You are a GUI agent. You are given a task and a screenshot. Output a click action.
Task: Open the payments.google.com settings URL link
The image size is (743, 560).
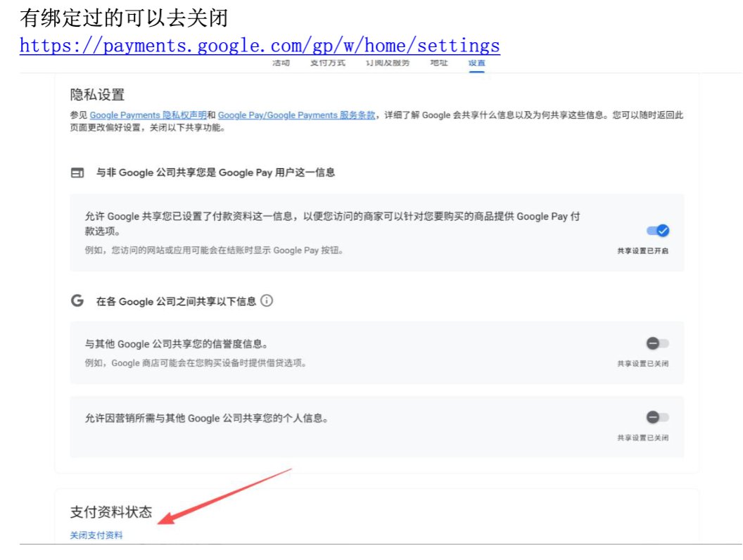pyautogui.click(x=260, y=46)
